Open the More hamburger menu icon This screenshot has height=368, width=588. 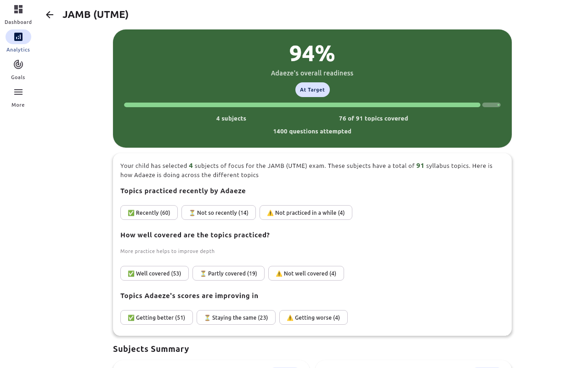[x=18, y=92]
